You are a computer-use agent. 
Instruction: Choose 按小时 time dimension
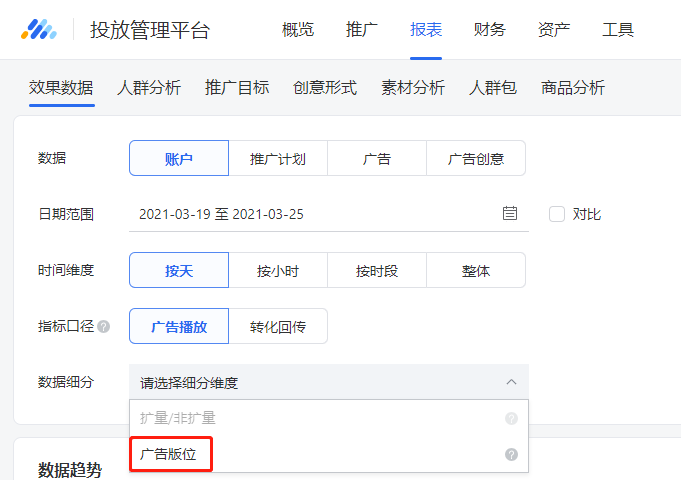(278, 270)
